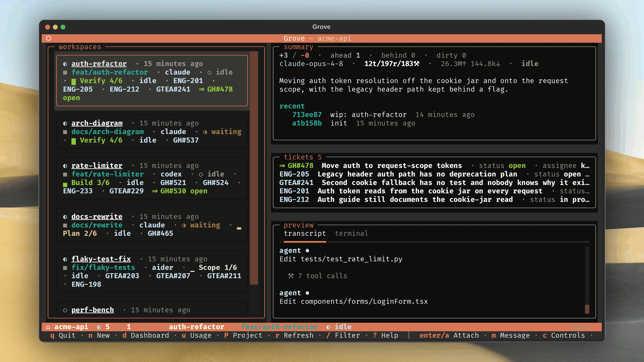Click the green Verify 4/6 block in auth-refactor
644x362 pixels.
(73, 81)
